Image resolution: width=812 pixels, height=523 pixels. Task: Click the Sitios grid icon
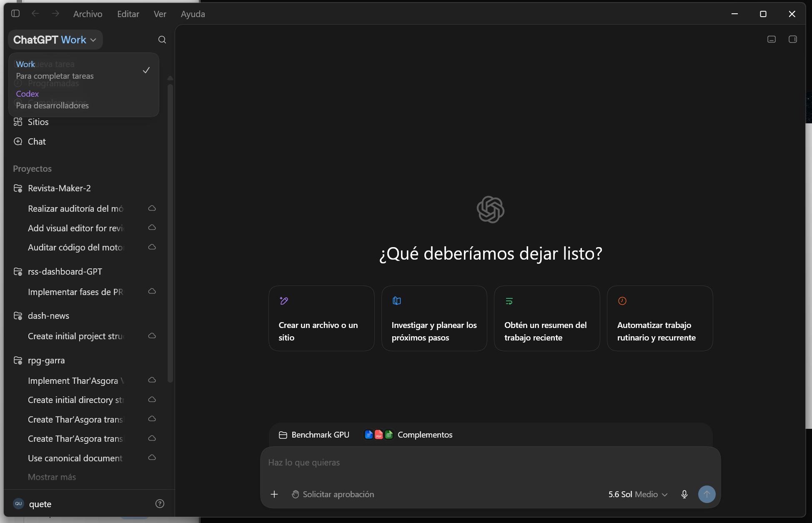tap(18, 122)
